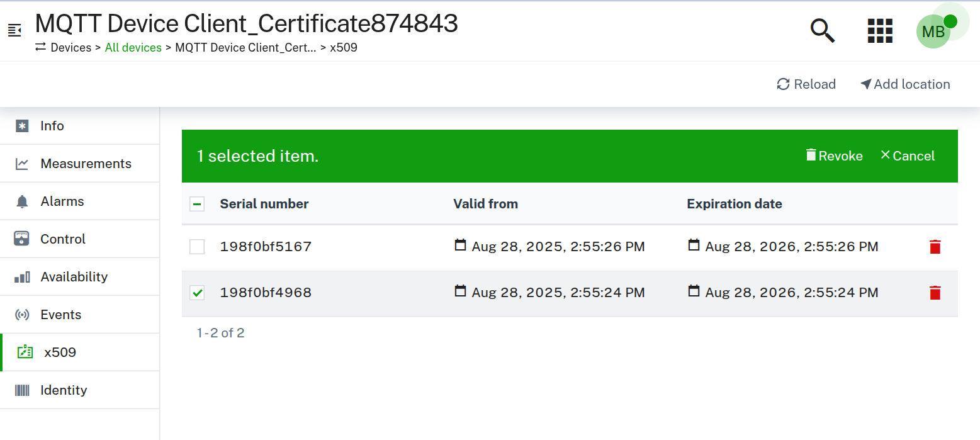Expand the truncated MQTT Device Client_Cert breadcrumb
The height and width of the screenshot is (440, 980).
245,47
